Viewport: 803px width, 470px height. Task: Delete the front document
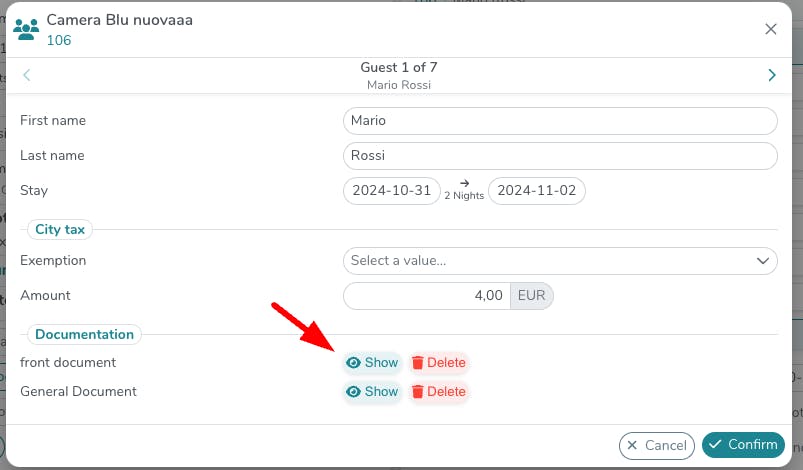[x=438, y=363]
